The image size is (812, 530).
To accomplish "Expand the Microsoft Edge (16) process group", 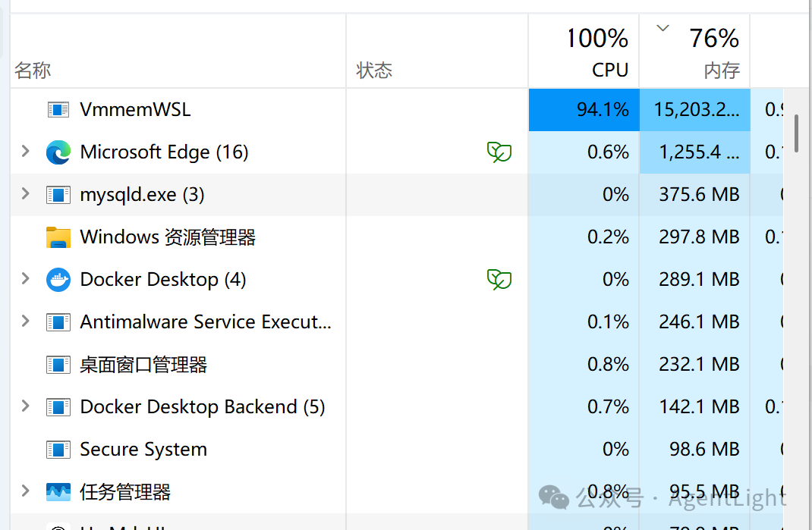I will coord(25,151).
